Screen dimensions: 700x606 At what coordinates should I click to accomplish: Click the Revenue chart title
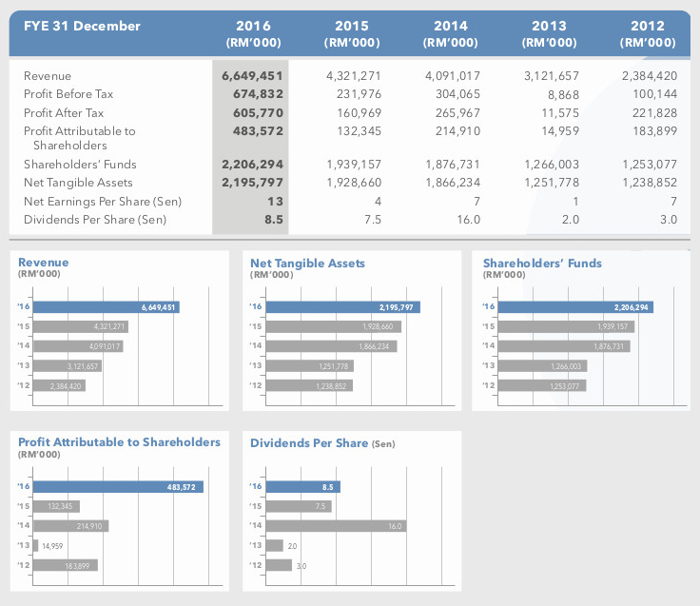click(44, 263)
